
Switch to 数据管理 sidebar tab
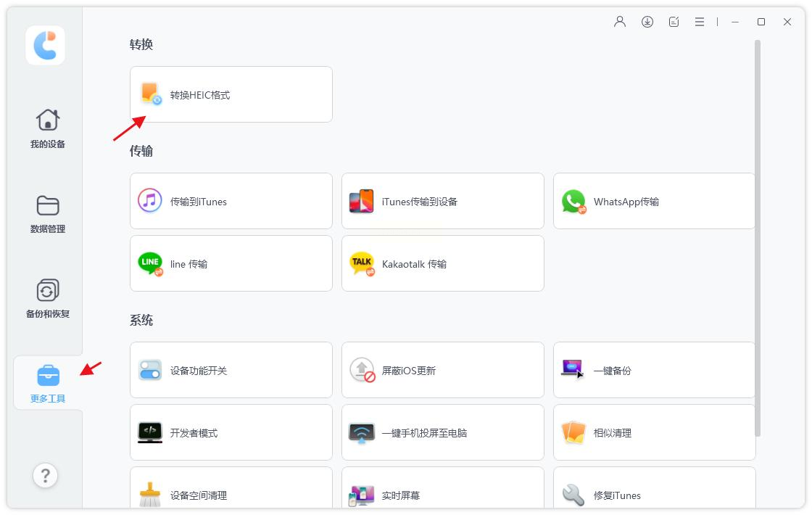click(48, 214)
